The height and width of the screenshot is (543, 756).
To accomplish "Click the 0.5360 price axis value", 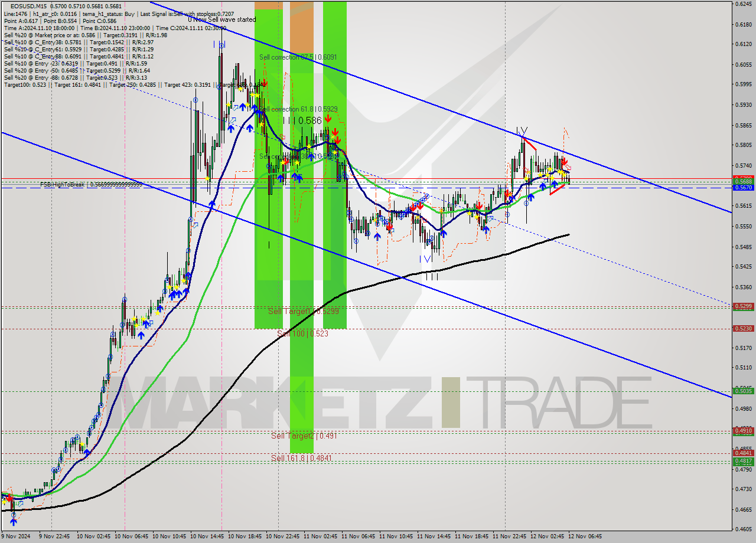I will click(742, 287).
